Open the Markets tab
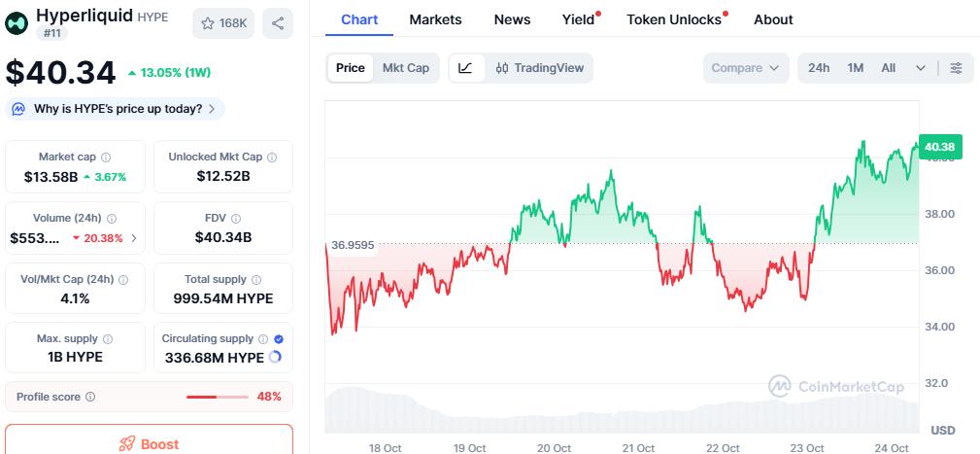The height and width of the screenshot is (454, 980). [435, 19]
